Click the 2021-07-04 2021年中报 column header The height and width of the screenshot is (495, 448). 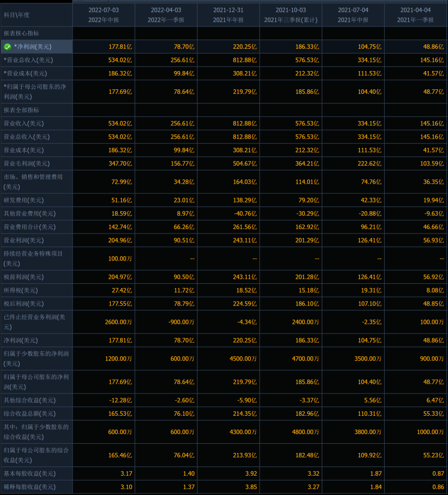[353, 15]
